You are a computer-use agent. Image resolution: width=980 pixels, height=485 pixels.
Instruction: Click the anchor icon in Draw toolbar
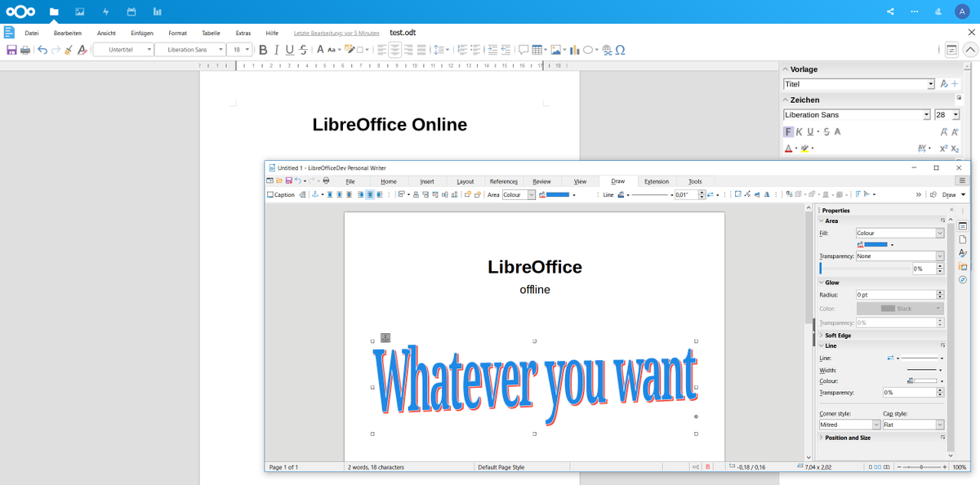[314, 194]
